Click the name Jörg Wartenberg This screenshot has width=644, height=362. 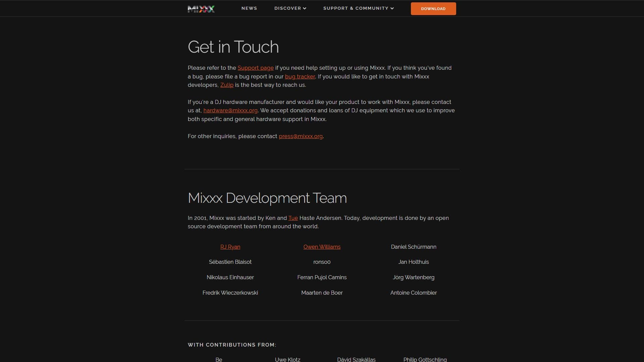414,278
